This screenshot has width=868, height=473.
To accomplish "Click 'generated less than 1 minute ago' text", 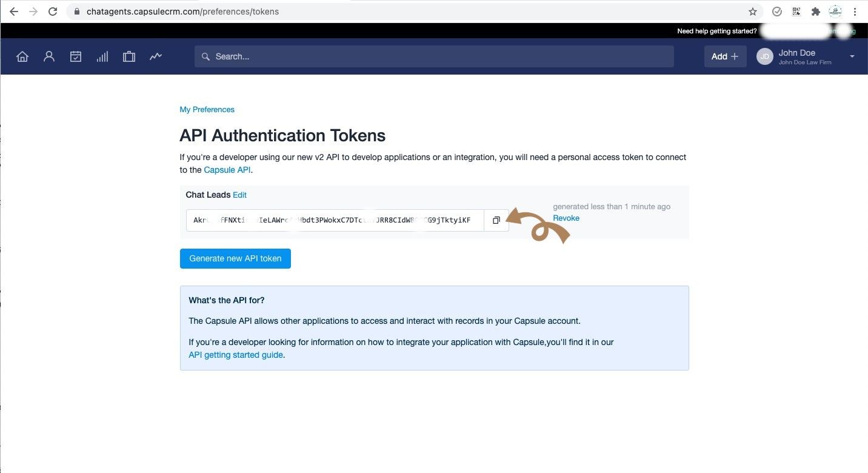I will pos(612,207).
